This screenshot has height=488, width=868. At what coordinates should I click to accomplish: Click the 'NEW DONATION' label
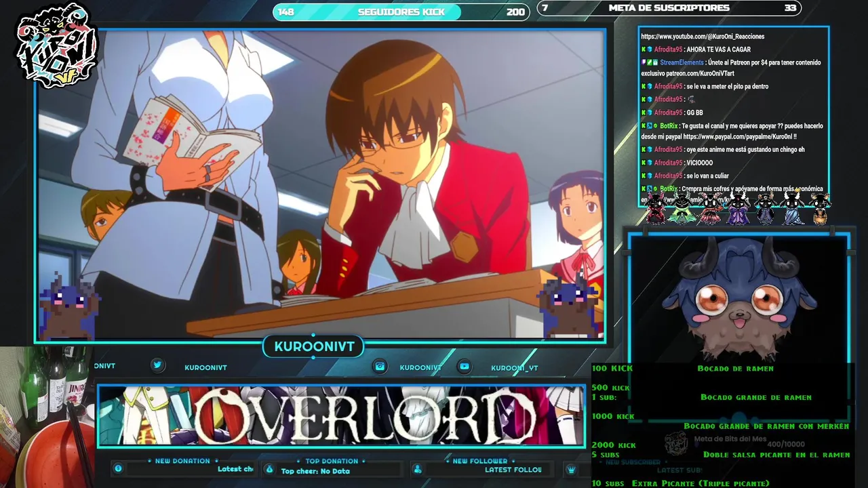tap(182, 461)
